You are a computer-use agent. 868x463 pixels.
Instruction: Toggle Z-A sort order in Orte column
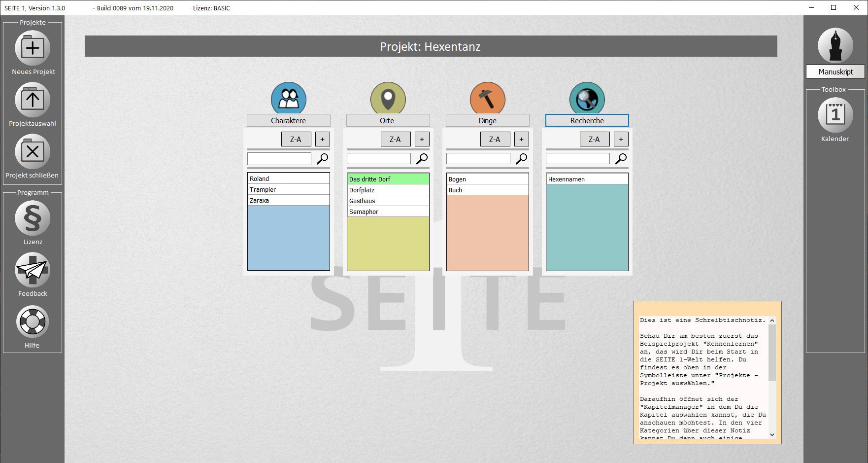[396, 140]
